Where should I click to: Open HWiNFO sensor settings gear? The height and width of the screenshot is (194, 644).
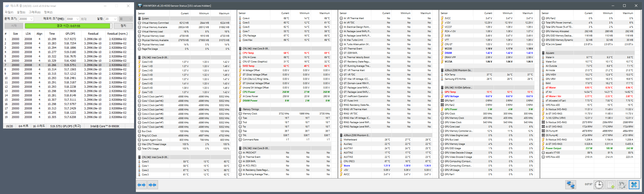coord(622,185)
